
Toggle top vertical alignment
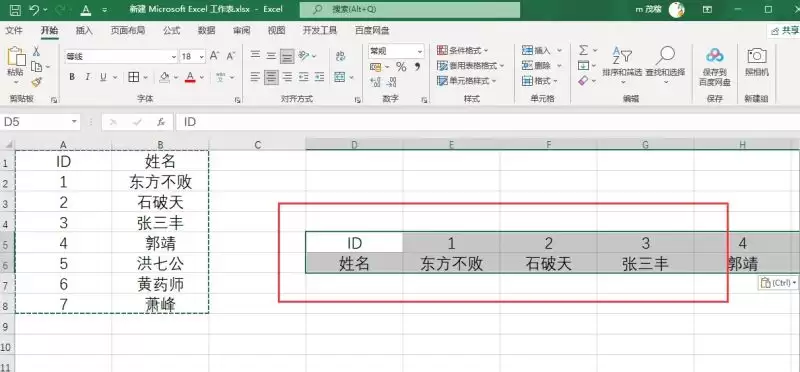tap(256, 56)
